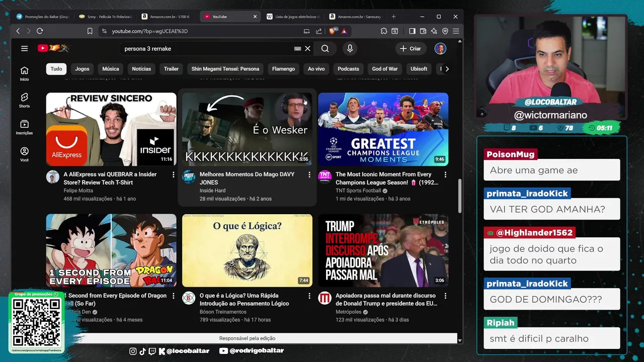Screen dimensions: 644x362
Task: Click the YouTube logo
Action: coord(53,48)
